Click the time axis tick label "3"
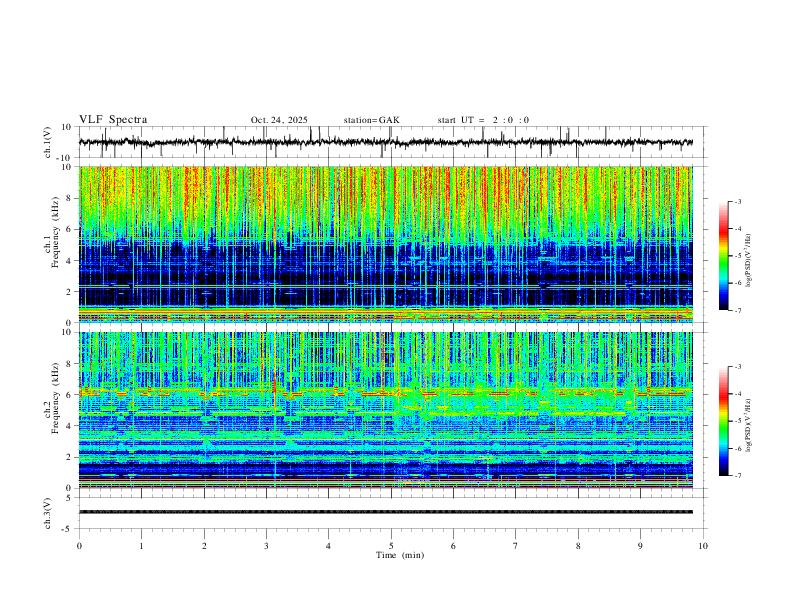792x612 pixels. click(x=266, y=546)
